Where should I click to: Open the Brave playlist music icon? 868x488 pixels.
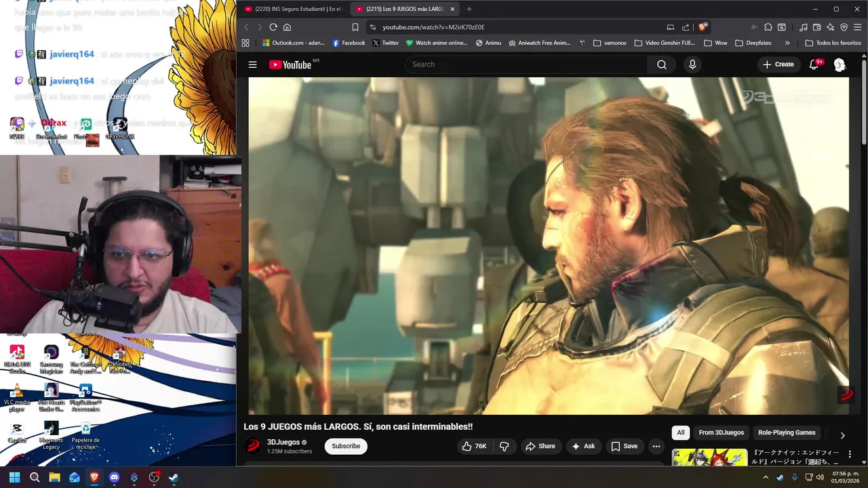(x=804, y=27)
